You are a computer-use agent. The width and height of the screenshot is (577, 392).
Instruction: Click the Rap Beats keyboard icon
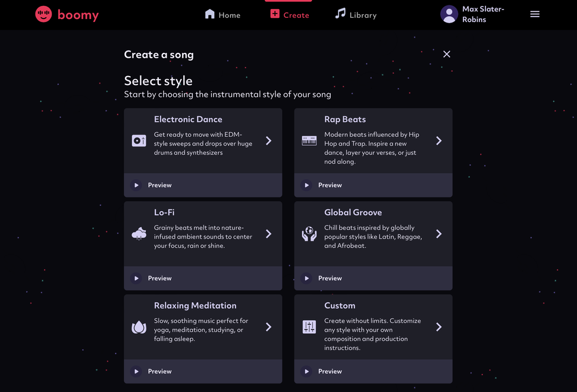[309, 141]
